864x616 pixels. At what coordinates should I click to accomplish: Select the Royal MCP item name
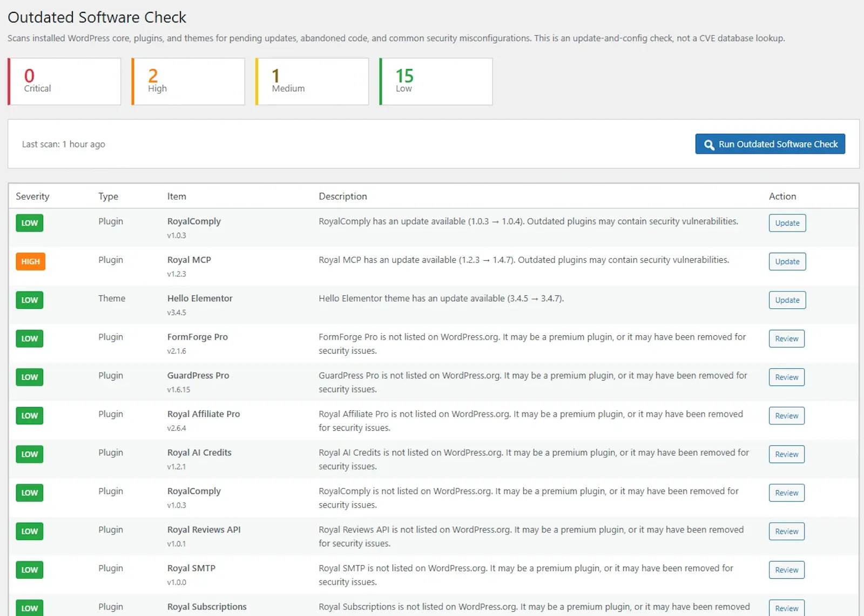point(189,260)
